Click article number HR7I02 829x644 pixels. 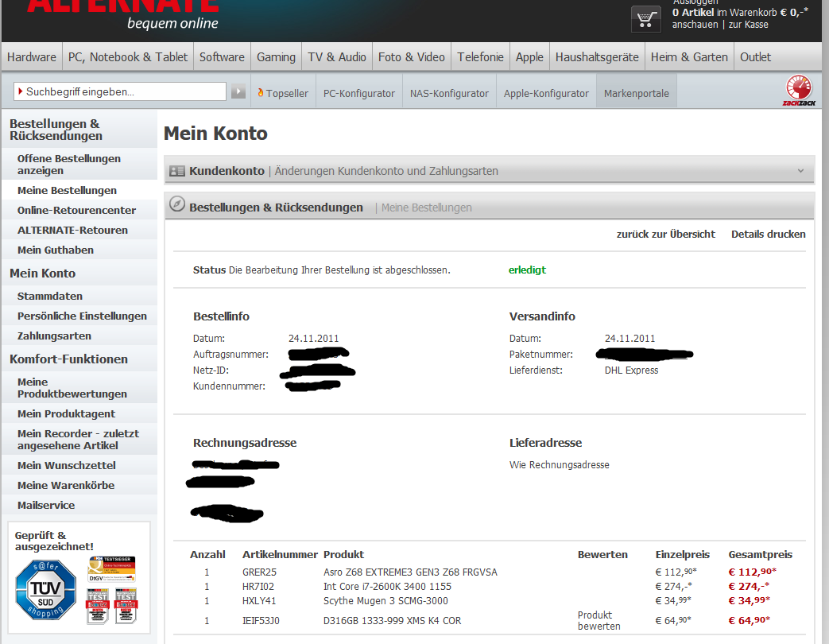258,587
